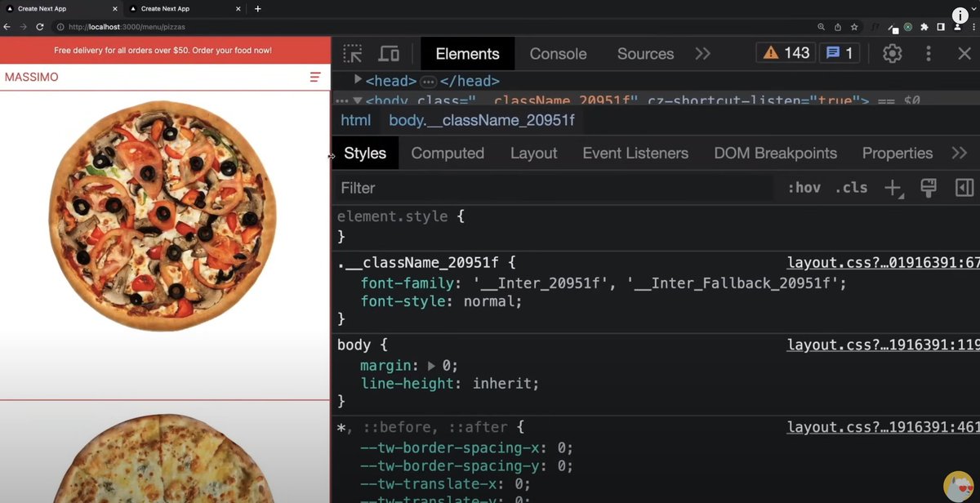Click the --tw-border-spacing-y declaration
The width and height of the screenshot is (980, 503).
click(x=467, y=466)
